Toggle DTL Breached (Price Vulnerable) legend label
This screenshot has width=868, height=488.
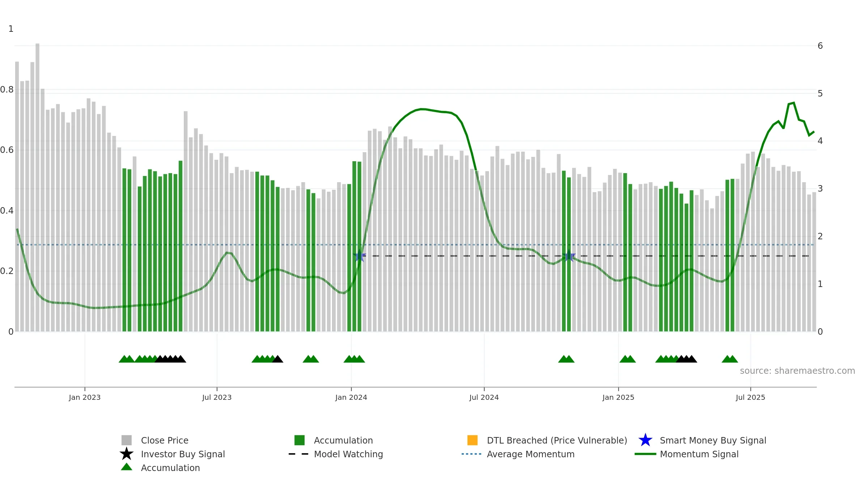(x=557, y=440)
